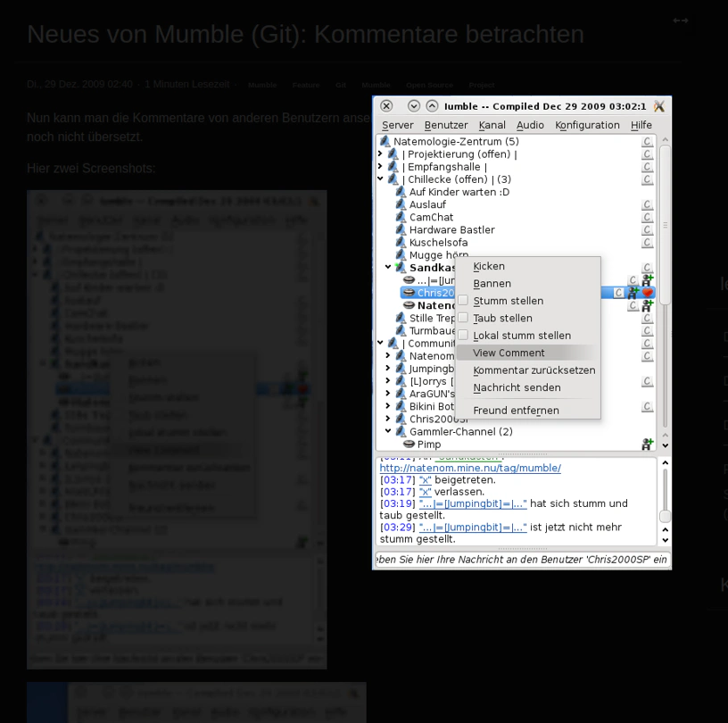Click authenticated-user icon on selected Chris20 row
The image size is (728, 723).
pyautogui.click(x=633, y=293)
